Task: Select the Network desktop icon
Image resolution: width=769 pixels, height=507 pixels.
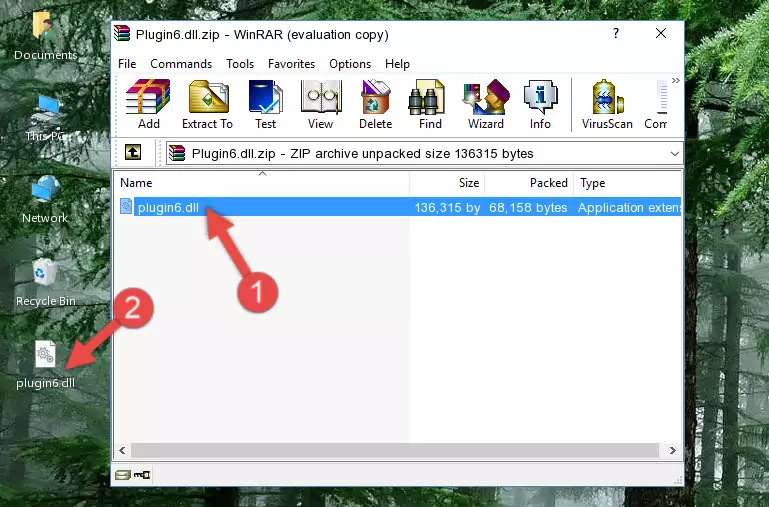Action: pyautogui.click(x=45, y=199)
